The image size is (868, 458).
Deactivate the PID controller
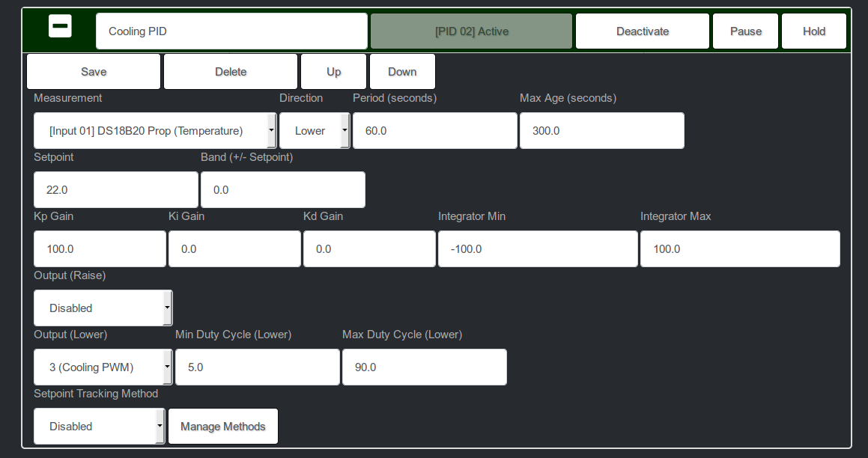coord(642,31)
